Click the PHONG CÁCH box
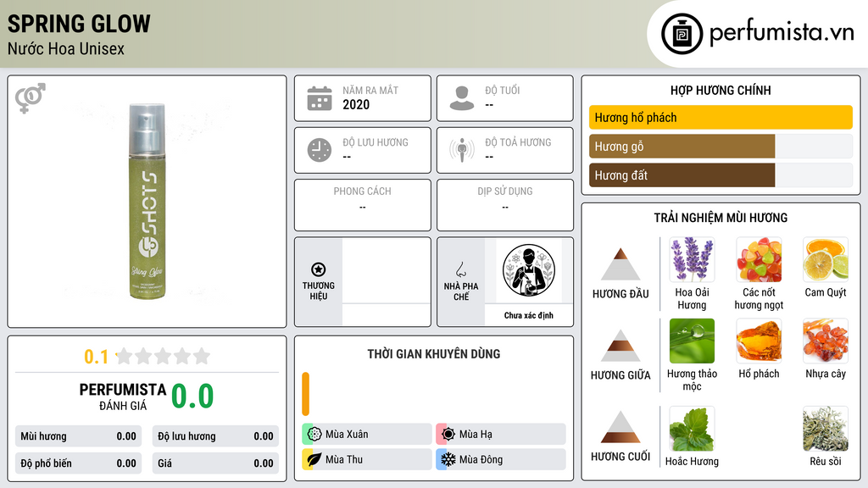Screen dimensions: 868x488 [363, 205]
